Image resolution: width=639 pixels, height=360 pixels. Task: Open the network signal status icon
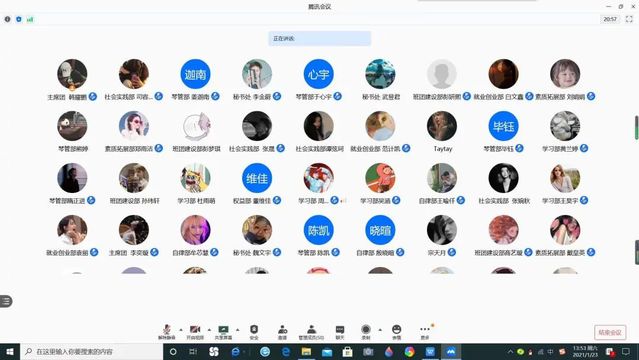(x=30, y=19)
